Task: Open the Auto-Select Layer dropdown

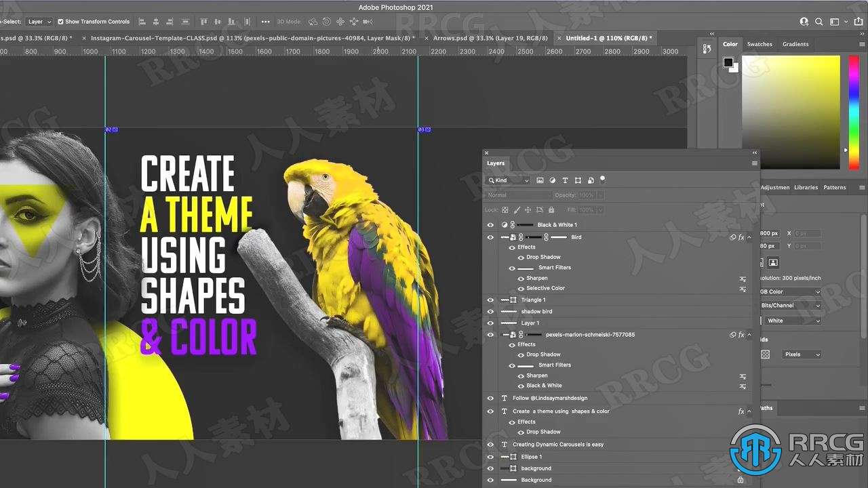Action: pos(39,22)
